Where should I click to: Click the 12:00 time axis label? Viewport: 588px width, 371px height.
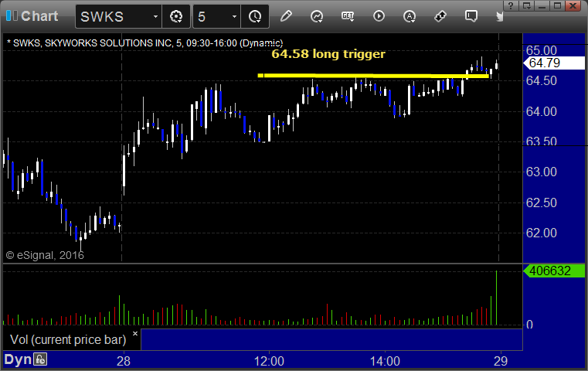(x=269, y=361)
